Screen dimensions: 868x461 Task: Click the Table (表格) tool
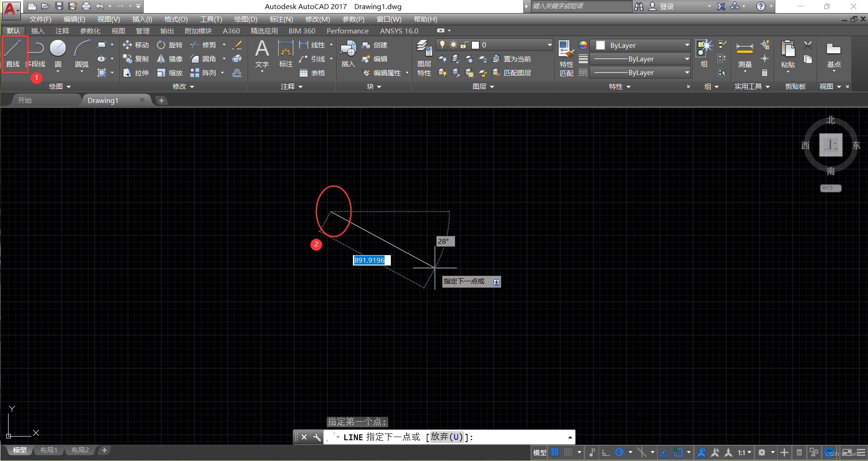(x=312, y=73)
